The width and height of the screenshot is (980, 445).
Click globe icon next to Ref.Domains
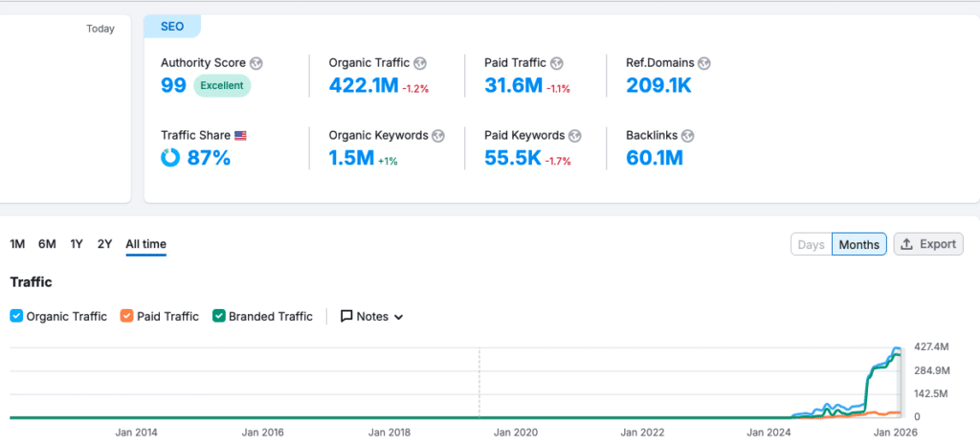[x=704, y=63]
